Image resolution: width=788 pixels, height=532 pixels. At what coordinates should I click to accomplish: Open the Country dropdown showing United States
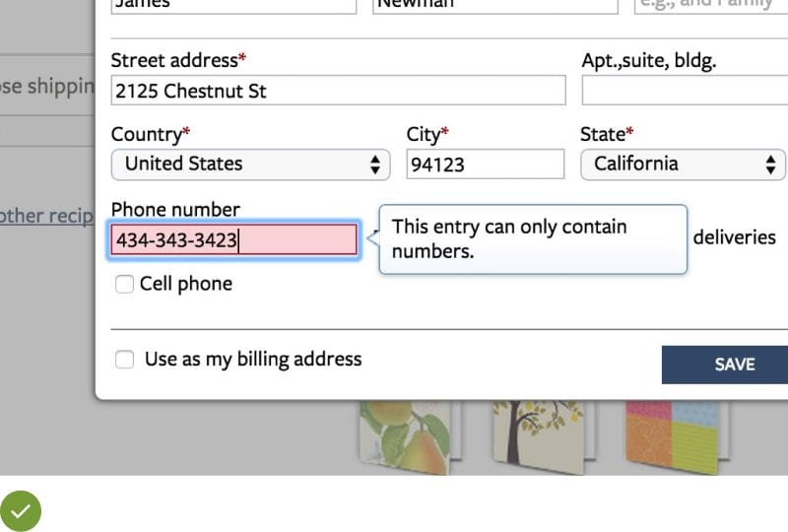[250, 165]
